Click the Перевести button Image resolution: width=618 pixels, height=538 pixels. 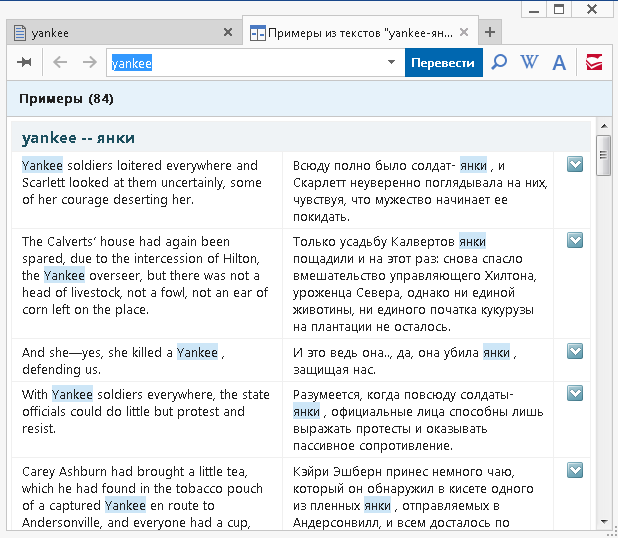[443, 63]
